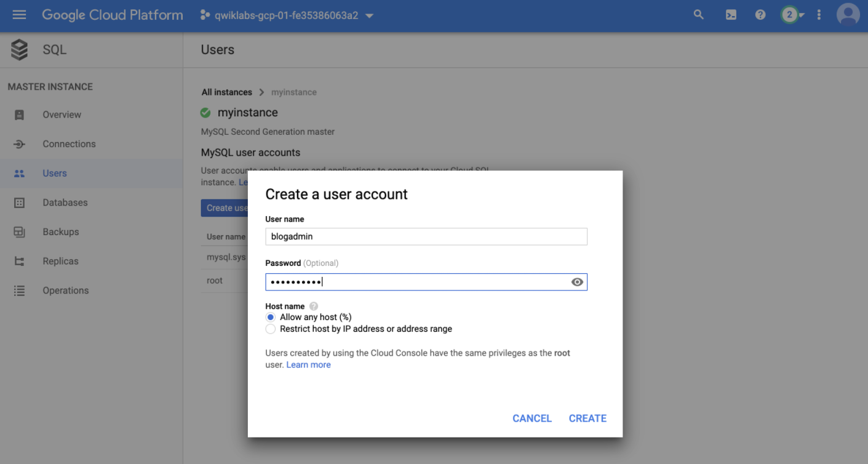Open Replicas in the sidebar

tap(61, 261)
